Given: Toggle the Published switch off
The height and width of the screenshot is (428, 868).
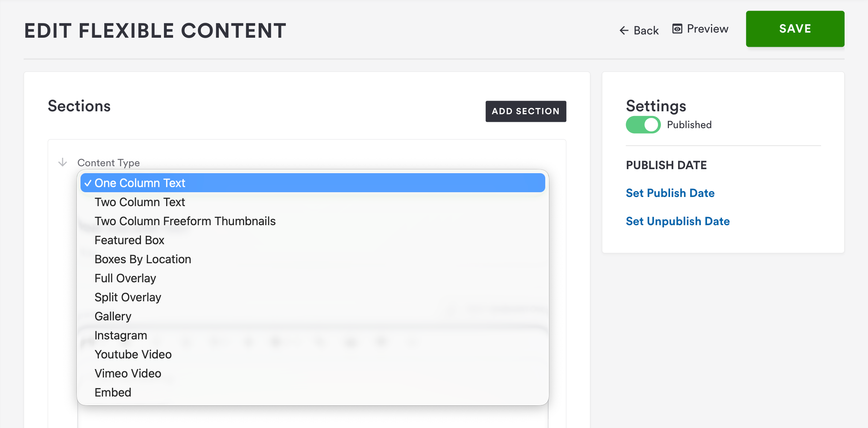Looking at the screenshot, I should [x=643, y=125].
